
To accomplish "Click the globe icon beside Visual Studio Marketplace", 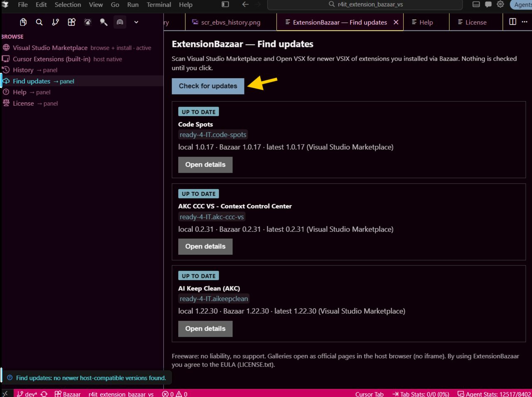I will pyautogui.click(x=6, y=48).
